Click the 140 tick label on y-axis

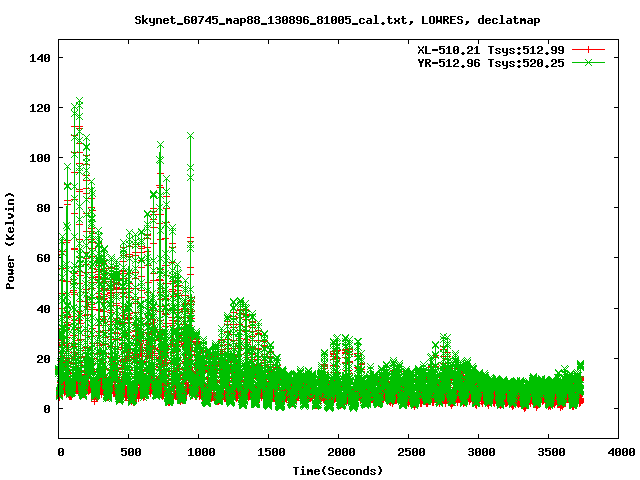point(40,58)
